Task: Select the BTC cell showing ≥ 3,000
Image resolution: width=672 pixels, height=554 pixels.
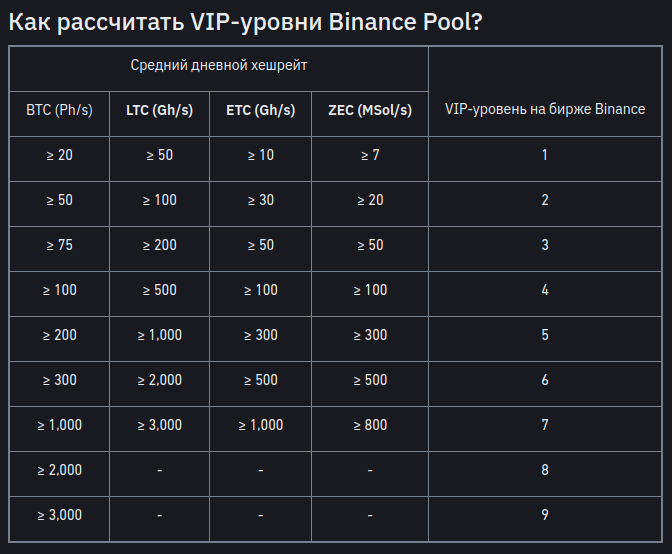Action: pyautogui.click(x=59, y=515)
